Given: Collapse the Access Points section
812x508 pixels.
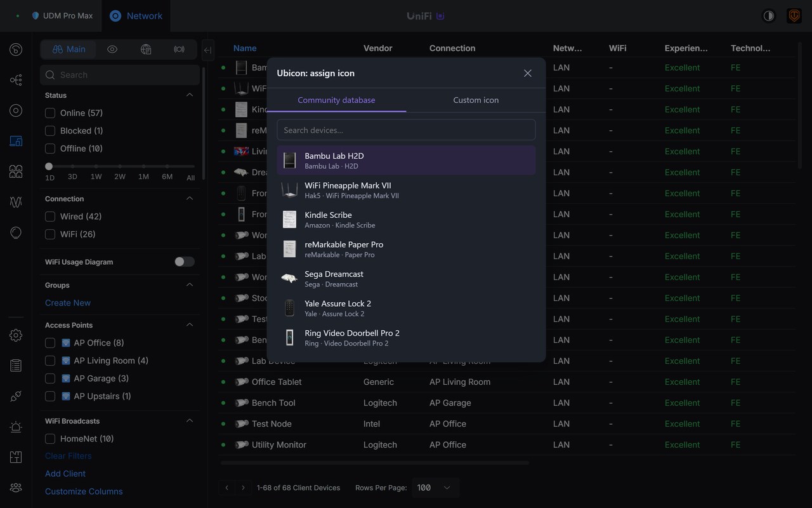Looking at the screenshot, I should 190,325.
